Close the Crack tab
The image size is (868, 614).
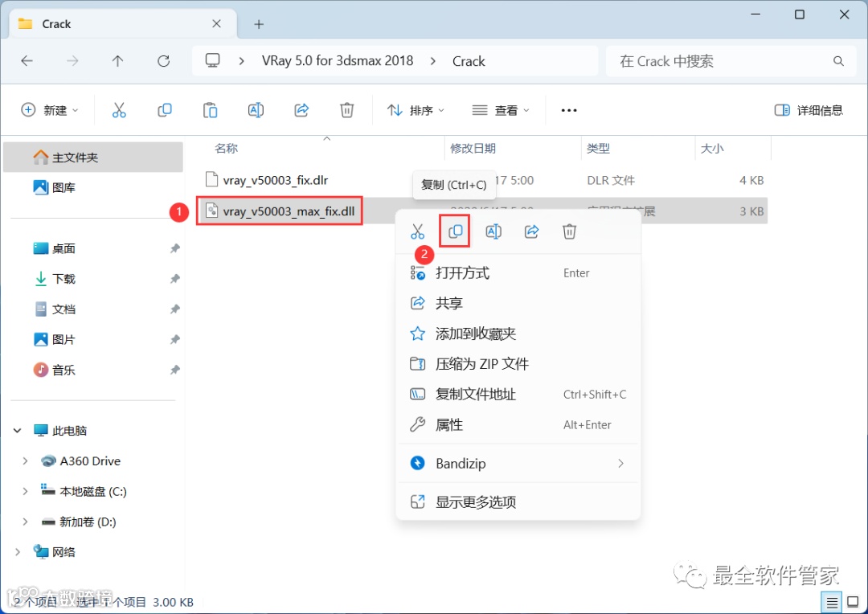(x=216, y=24)
